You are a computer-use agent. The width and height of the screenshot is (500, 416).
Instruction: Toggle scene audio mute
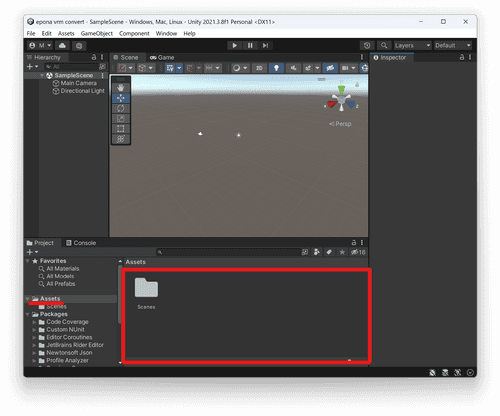[x=293, y=68]
